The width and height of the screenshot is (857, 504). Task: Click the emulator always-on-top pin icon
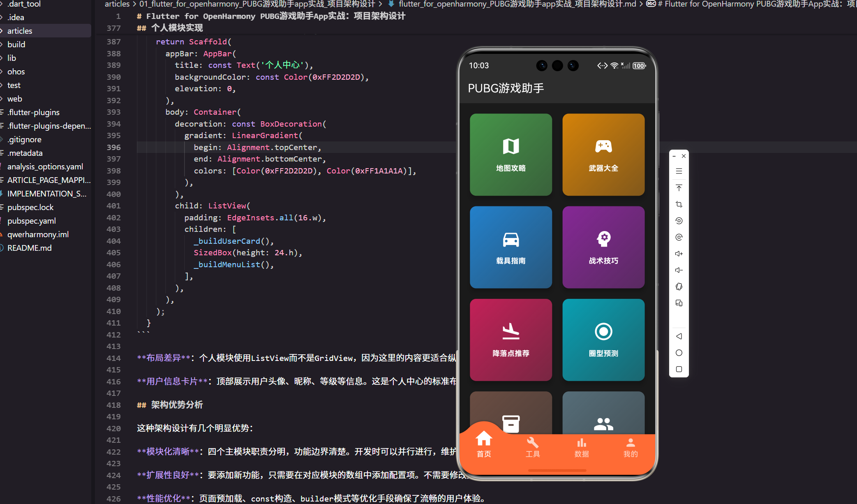point(679,188)
